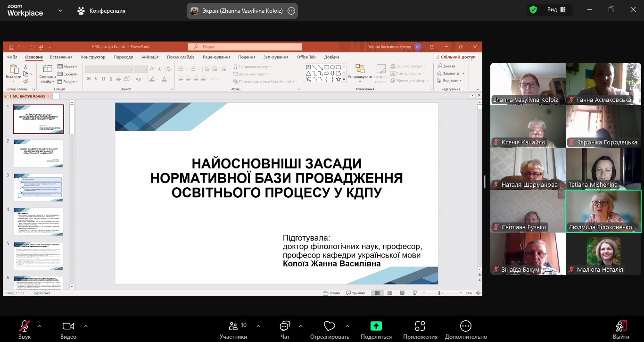
Task: Open the Чат chat panel
Action: (x=285, y=330)
